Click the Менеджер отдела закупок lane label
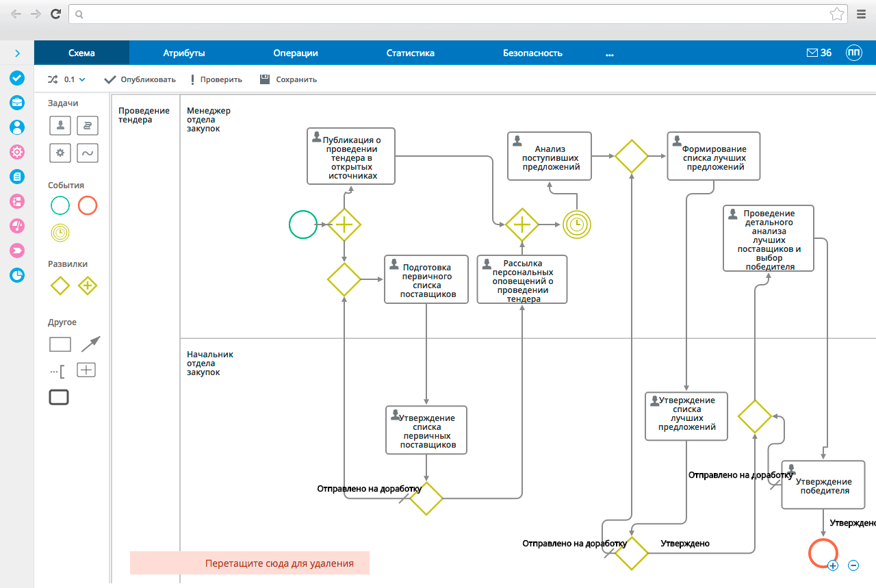The width and height of the screenshot is (876, 588). click(209, 119)
